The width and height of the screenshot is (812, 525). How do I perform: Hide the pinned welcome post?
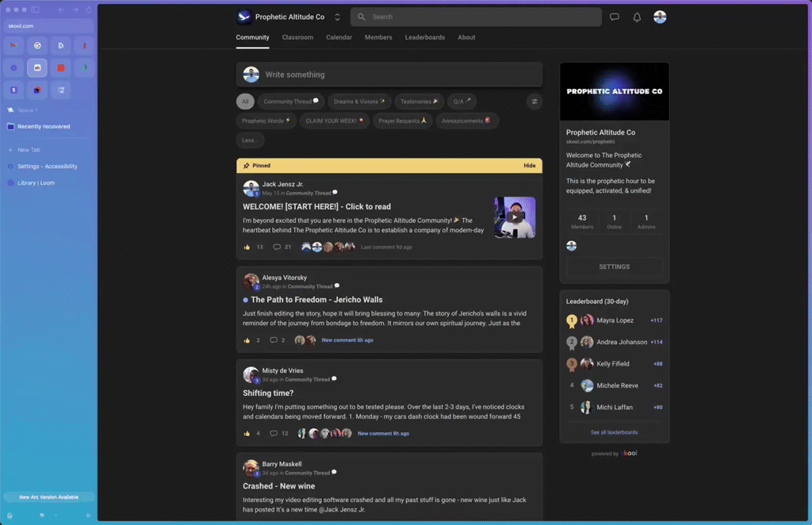click(530, 166)
